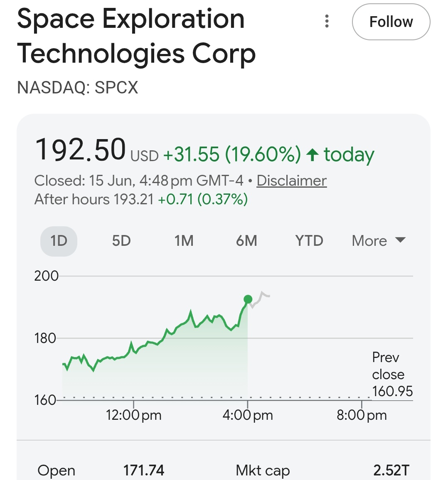Expand the More time ranges dropdown
Image resolution: width=448 pixels, height=480 pixels.
379,241
